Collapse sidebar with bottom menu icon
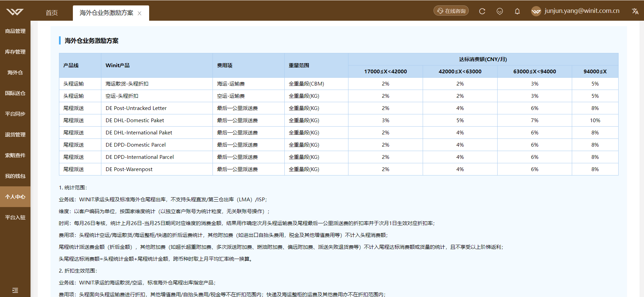This screenshot has width=644, height=297. [x=15, y=290]
